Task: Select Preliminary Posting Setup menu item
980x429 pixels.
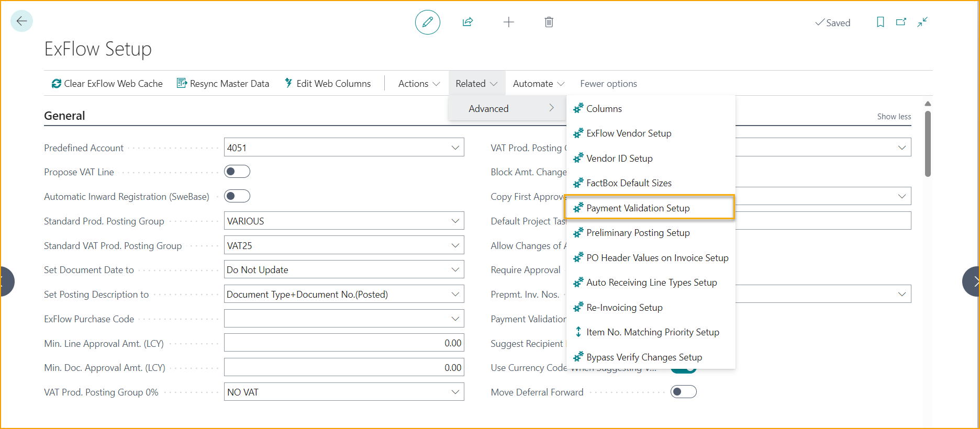Action: click(x=651, y=232)
